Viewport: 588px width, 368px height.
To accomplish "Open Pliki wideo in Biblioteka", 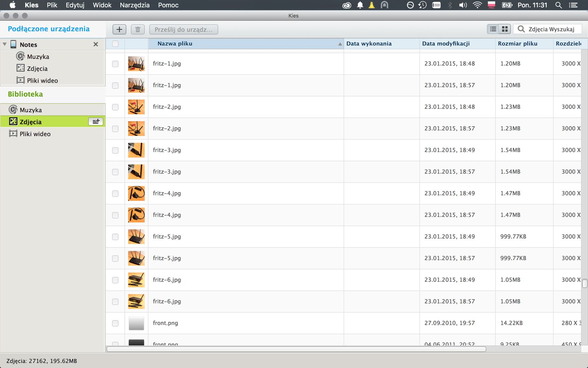I will point(30,134).
